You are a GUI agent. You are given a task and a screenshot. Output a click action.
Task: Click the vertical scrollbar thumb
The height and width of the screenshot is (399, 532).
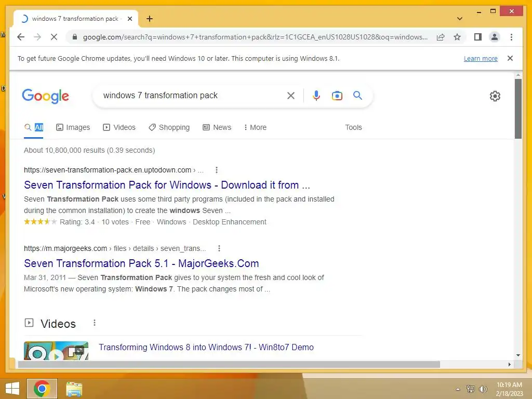tap(518, 109)
